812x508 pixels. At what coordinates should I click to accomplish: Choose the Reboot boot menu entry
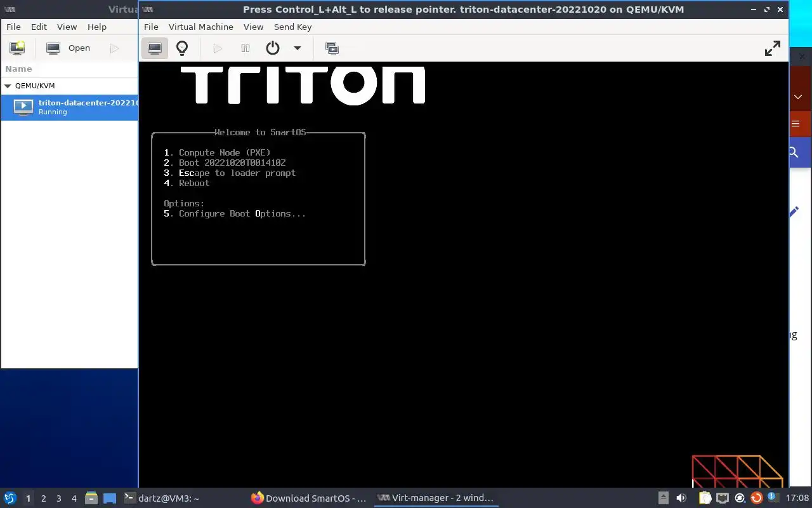[187, 183]
